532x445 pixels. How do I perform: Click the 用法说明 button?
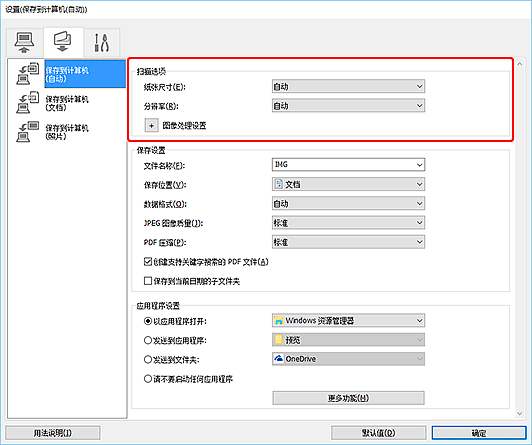(53, 433)
